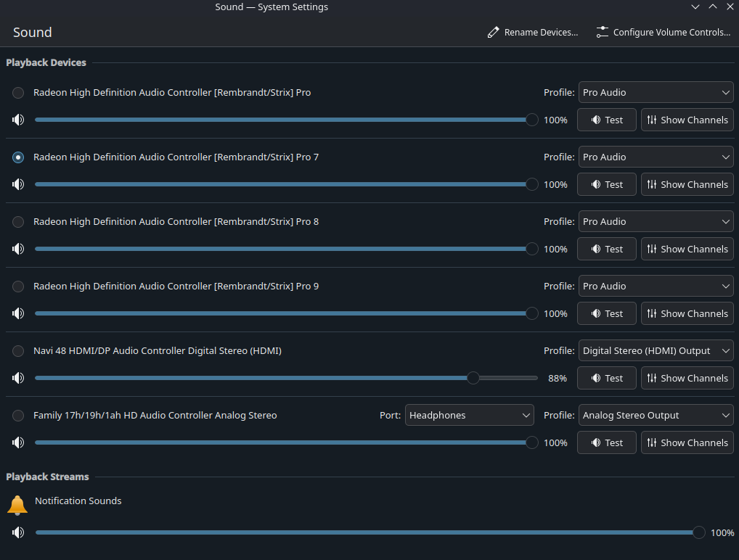This screenshot has width=739, height=560.
Task: Click the Sound page title
Action: pyautogui.click(x=33, y=32)
